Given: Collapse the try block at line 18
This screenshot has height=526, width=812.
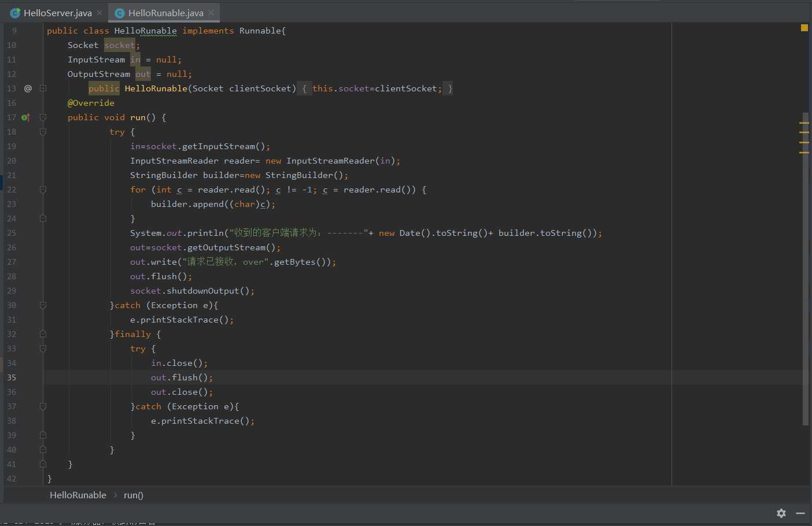Looking at the screenshot, I should 43,132.
